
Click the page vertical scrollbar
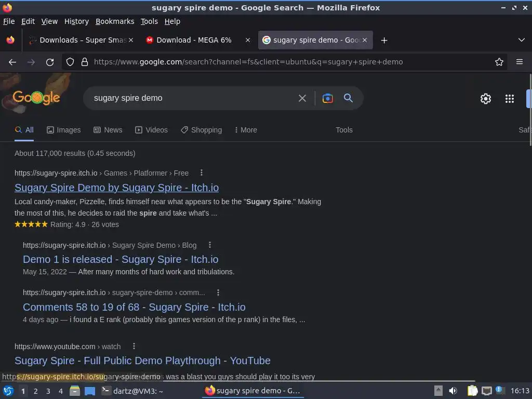(x=530, y=110)
